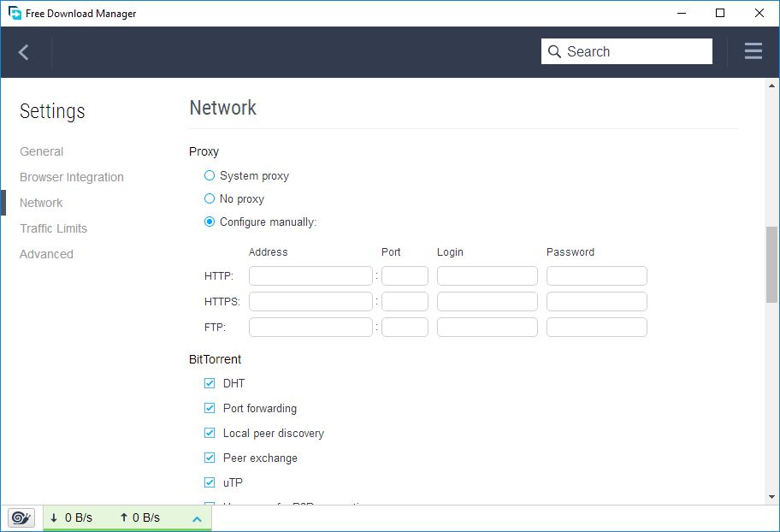Click the FTP proxy address field

pos(310,327)
